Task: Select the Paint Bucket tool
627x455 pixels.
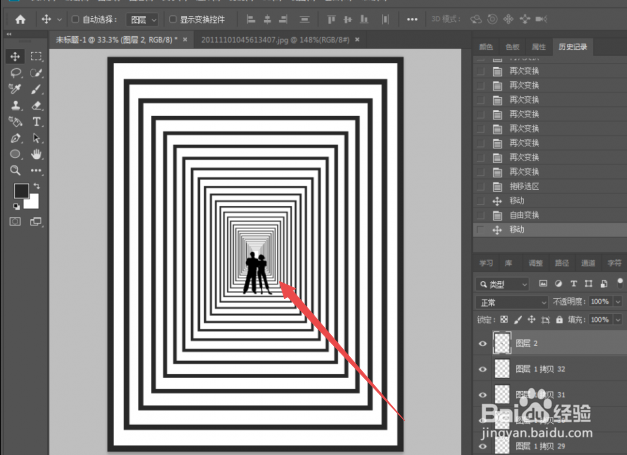Action: [x=15, y=122]
